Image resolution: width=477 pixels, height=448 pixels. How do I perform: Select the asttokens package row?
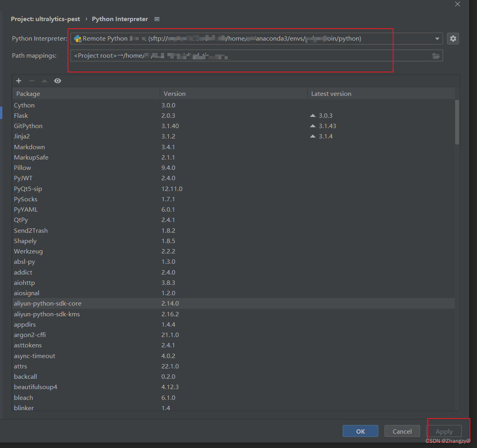click(233, 345)
